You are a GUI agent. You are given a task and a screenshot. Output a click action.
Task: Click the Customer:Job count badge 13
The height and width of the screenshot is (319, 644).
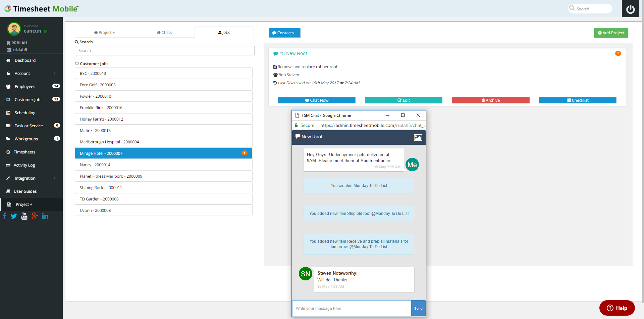[56, 99]
